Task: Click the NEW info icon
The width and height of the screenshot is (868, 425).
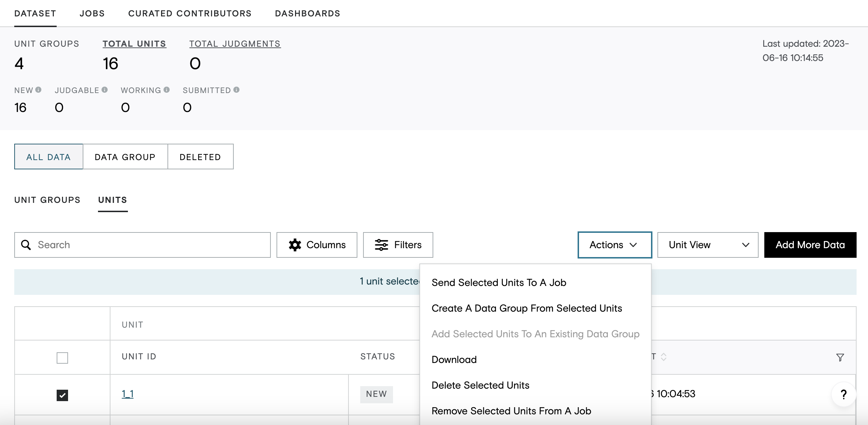Action: [38, 90]
